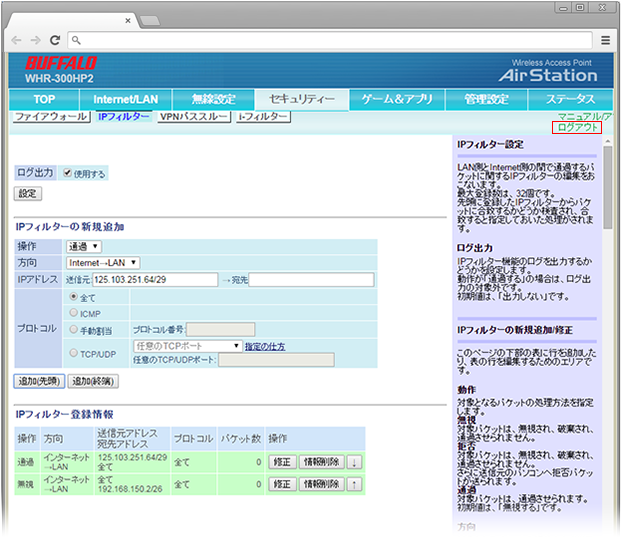Select the IPフィルター sub-tab
This screenshot has width=622, height=551.
point(124,117)
